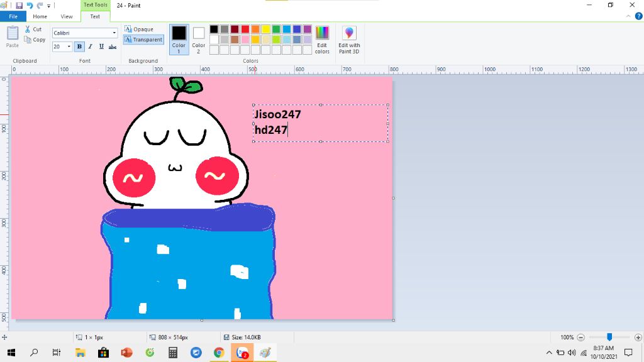
Task: Open the Wi-Fi network panel in system tray
Action: [584, 353]
